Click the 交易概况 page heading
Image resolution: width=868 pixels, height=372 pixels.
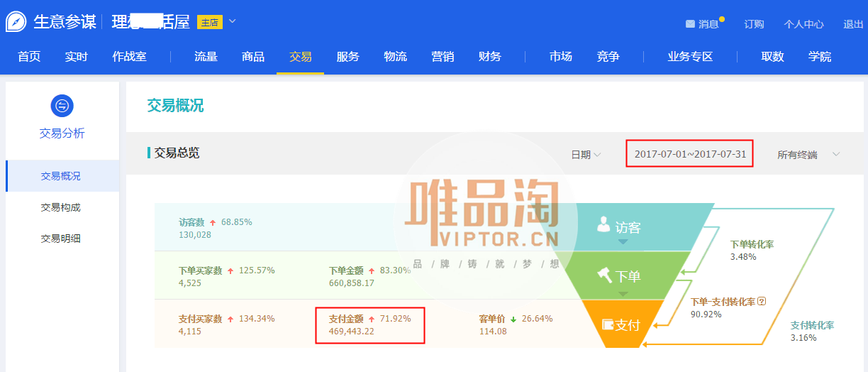[175, 106]
